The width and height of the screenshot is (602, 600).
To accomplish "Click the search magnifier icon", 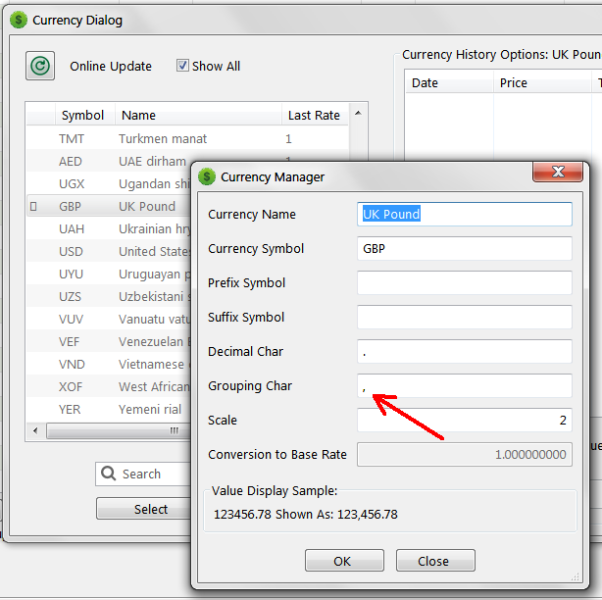I will click(109, 474).
